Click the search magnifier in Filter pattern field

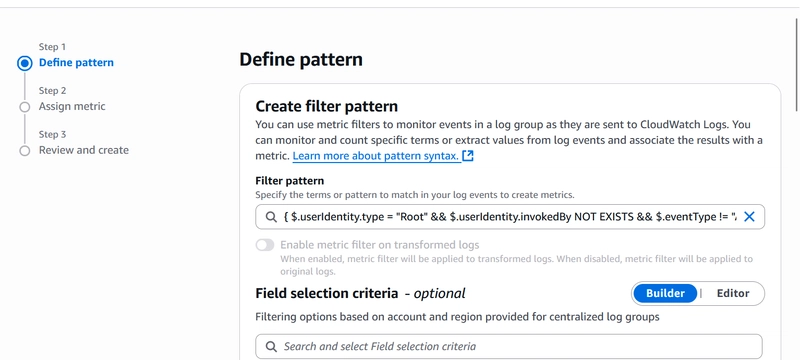coord(271,217)
